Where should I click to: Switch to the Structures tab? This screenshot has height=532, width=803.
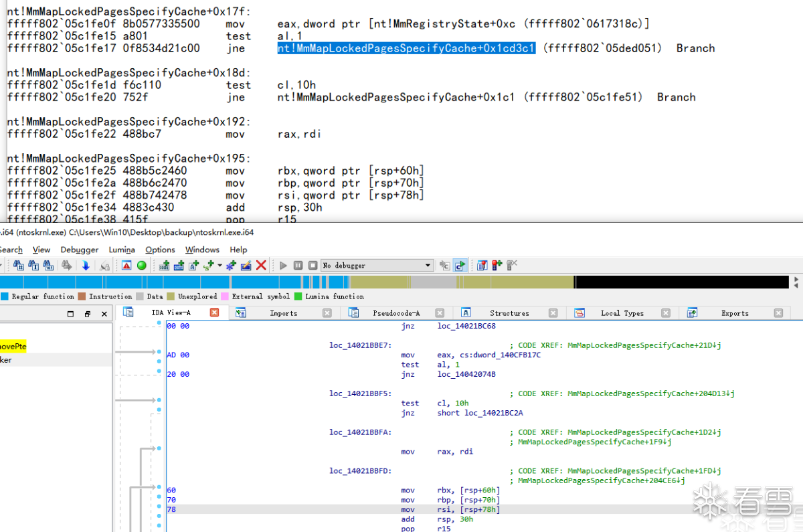pyautogui.click(x=509, y=313)
